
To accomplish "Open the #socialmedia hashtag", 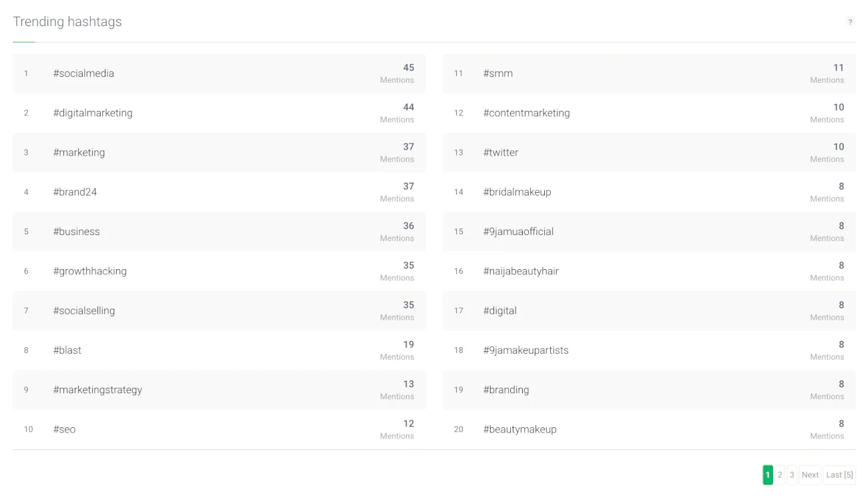I will coord(83,73).
